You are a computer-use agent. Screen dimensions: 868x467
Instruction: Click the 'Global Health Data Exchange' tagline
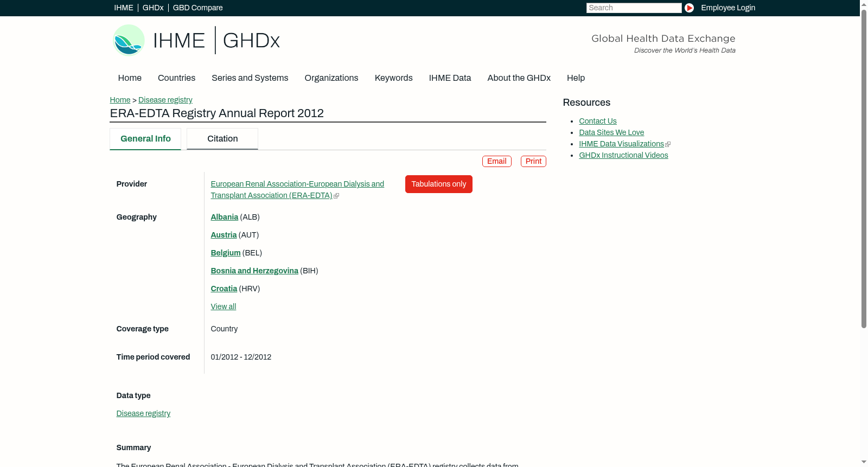(663, 39)
